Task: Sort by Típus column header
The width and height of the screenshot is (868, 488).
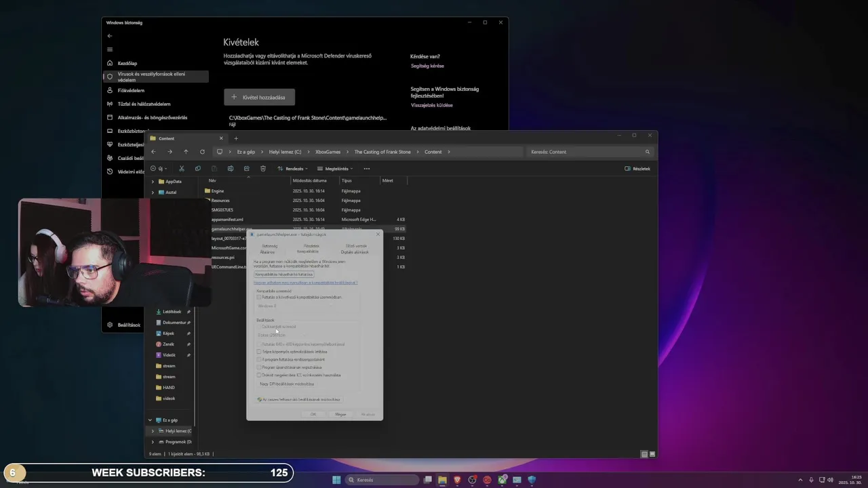Action: [359, 181]
